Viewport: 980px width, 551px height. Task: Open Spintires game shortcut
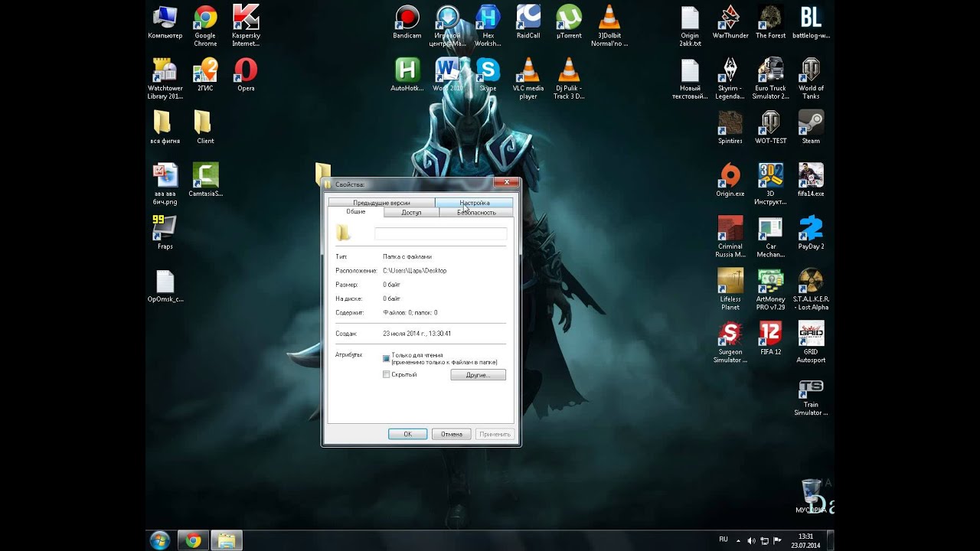point(730,127)
